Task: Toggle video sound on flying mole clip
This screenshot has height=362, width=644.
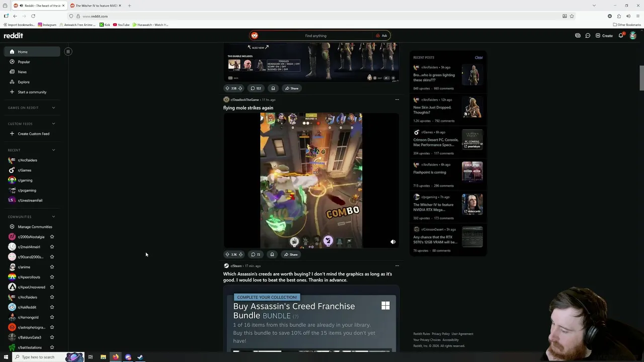Action: coord(393,242)
